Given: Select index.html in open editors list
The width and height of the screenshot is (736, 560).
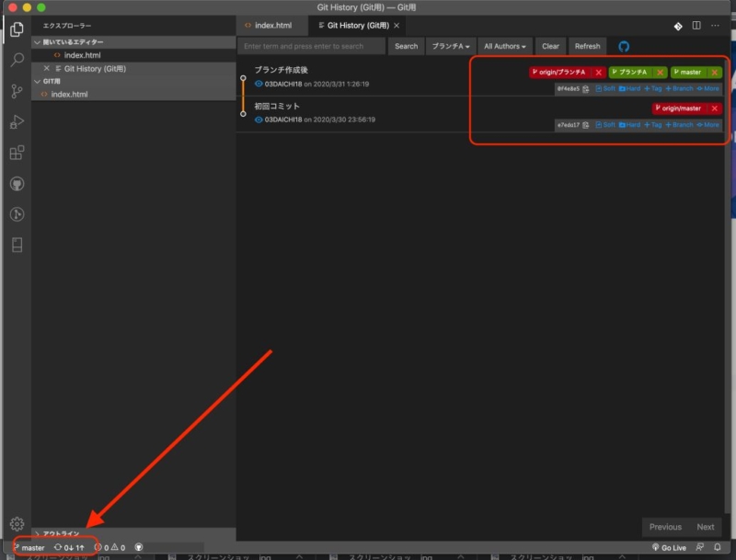Looking at the screenshot, I should click(133, 55).
